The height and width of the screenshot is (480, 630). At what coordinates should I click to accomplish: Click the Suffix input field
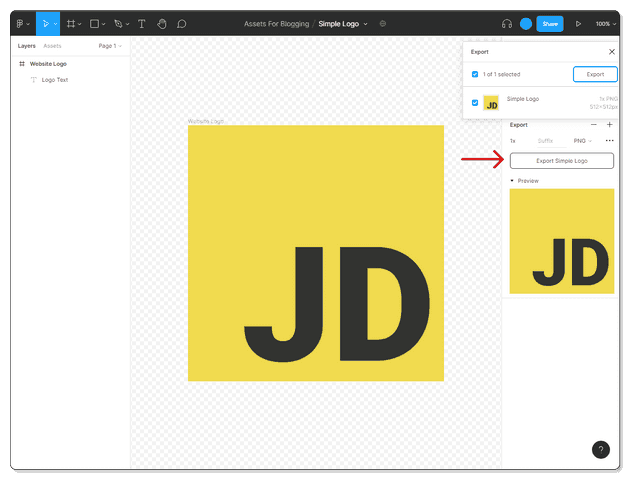tap(550, 141)
